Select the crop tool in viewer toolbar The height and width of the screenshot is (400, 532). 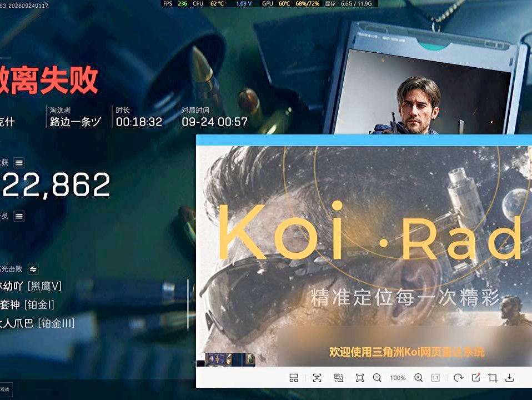click(493, 378)
